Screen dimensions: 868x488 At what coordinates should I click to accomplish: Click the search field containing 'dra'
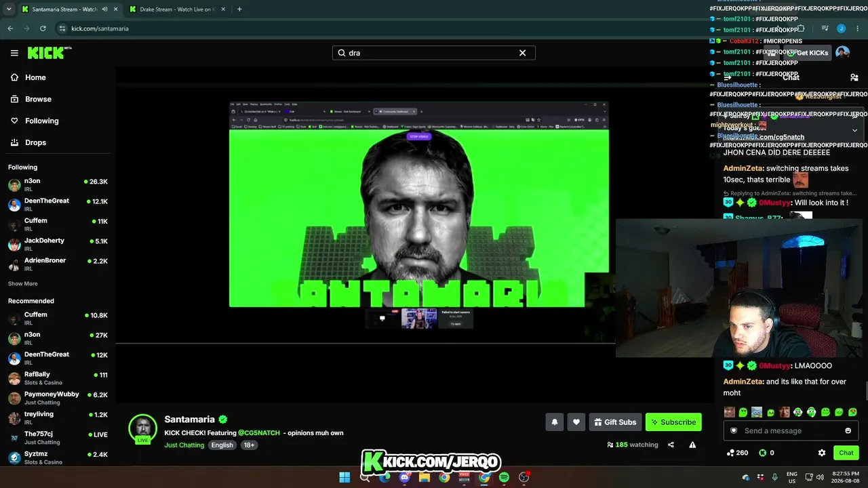coord(433,53)
